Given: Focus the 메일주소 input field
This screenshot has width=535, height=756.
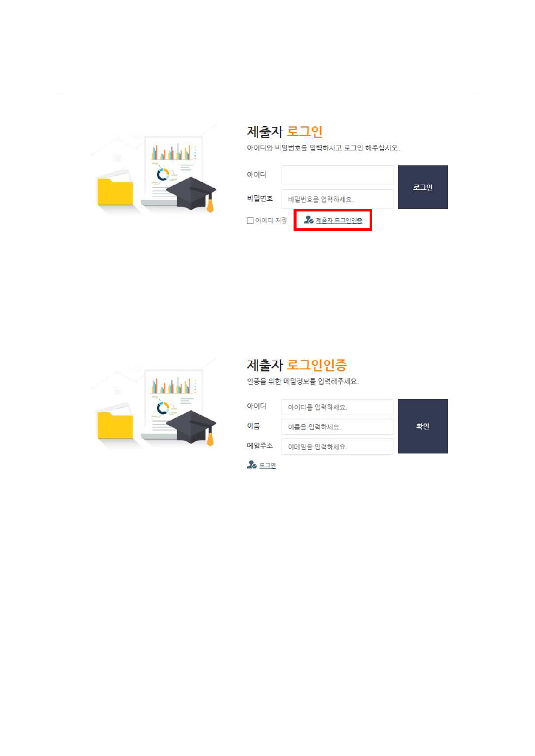Looking at the screenshot, I should click(338, 446).
